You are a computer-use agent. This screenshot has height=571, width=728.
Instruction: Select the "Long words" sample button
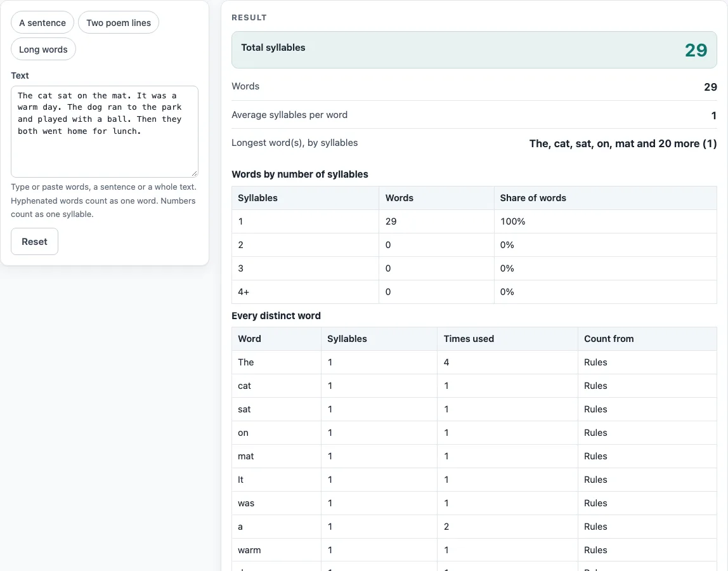43,49
